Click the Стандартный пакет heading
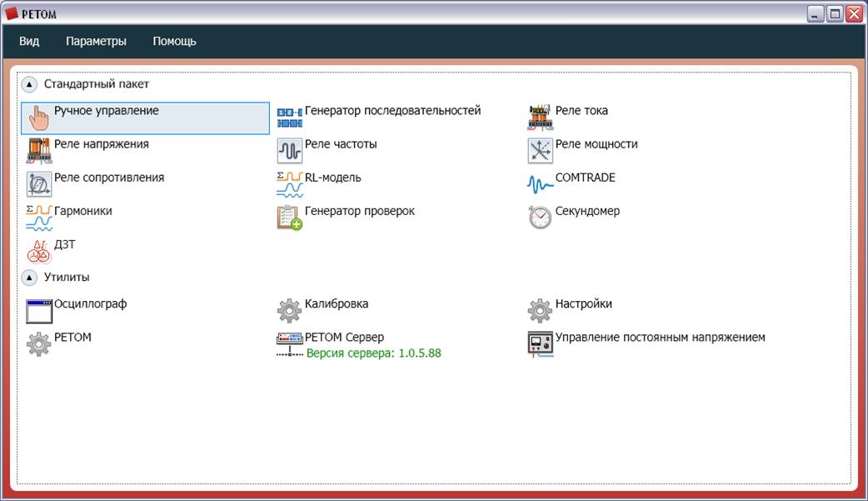The width and height of the screenshot is (868, 501). 97,84
